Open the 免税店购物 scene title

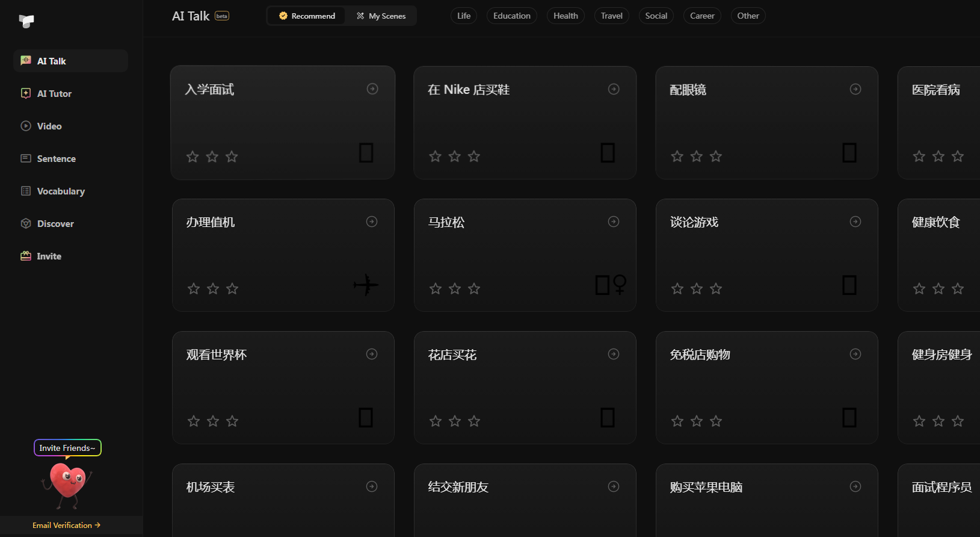click(700, 355)
